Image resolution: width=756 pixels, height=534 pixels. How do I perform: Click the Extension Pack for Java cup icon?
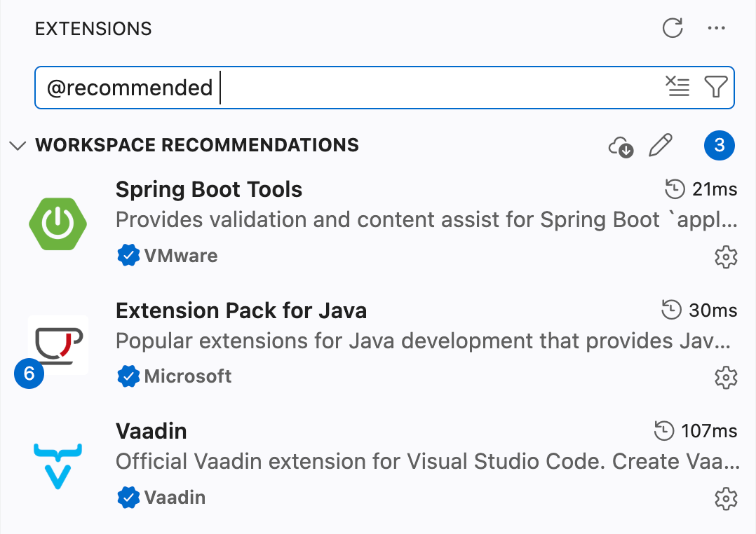pyautogui.click(x=58, y=345)
